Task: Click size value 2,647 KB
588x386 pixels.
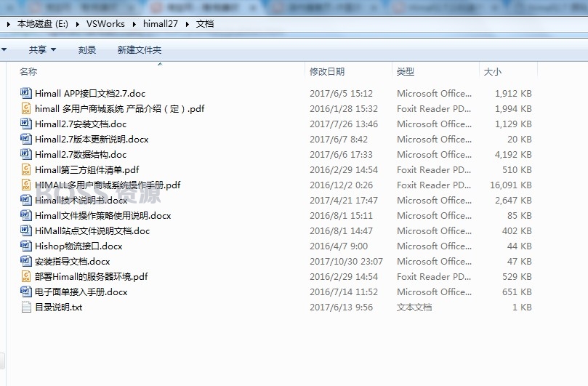Action: point(513,201)
